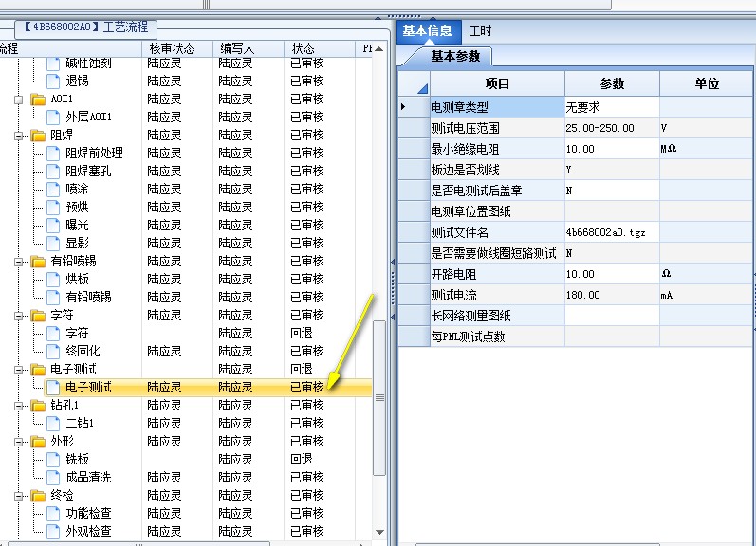This screenshot has height=546, width=756.
Task: Click the tree list scroll-up arrow
Action: [x=379, y=48]
